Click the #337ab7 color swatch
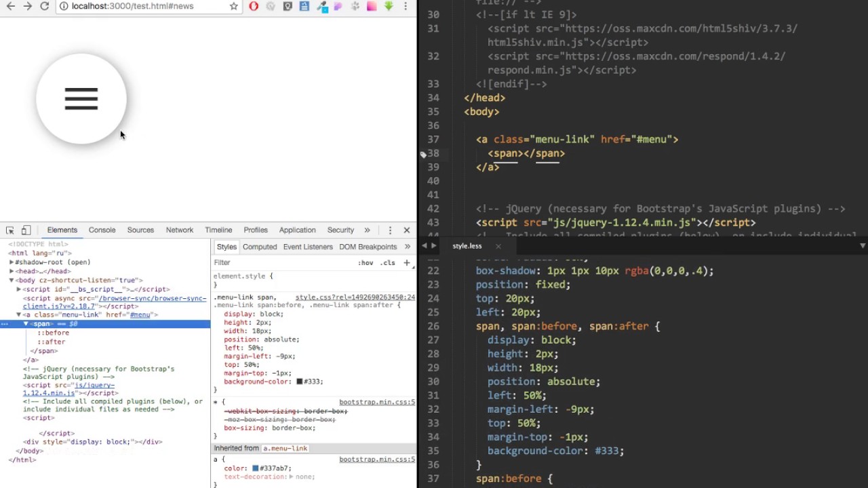868x488 pixels. (255, 468)
